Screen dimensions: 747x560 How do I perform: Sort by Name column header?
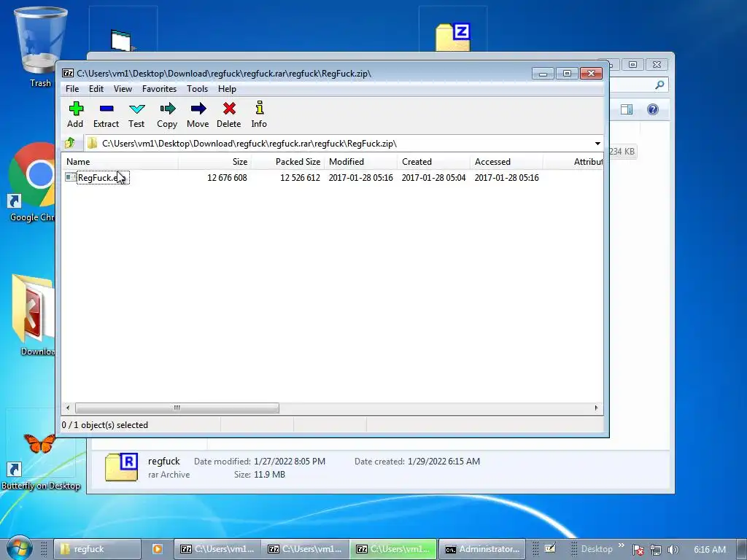click(120, 161)
